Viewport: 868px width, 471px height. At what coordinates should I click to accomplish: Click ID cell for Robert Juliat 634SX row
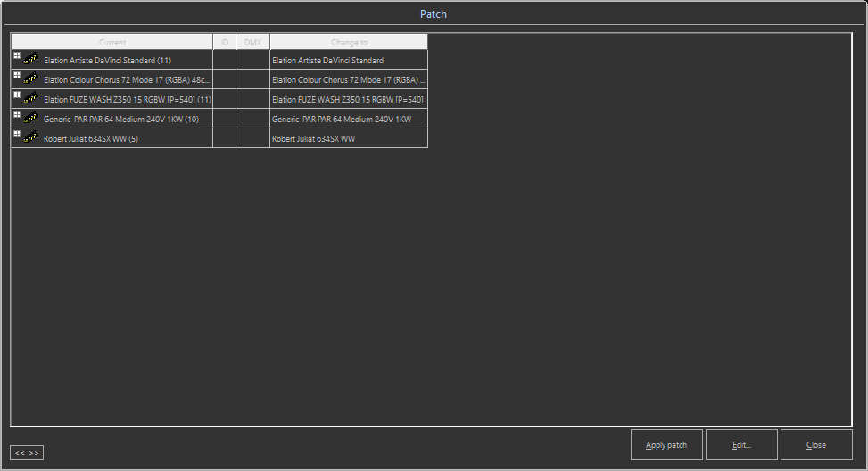[225, 138]
